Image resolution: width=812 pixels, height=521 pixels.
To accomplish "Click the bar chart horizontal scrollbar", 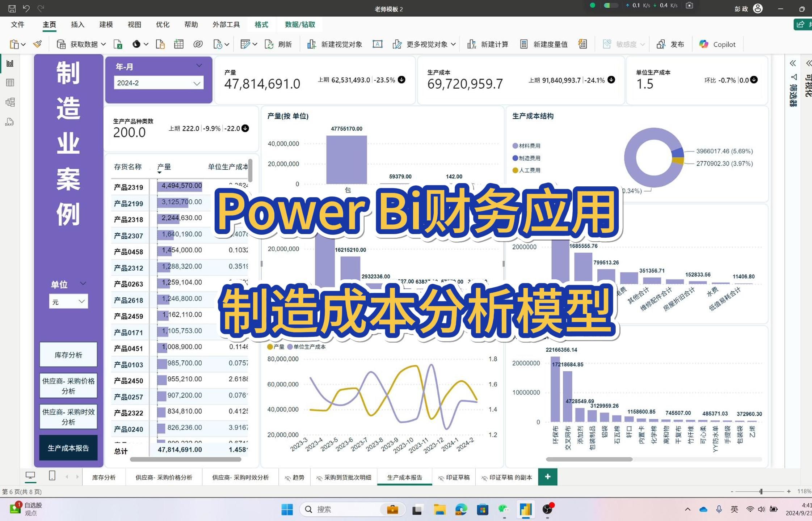I will [589, 459].
